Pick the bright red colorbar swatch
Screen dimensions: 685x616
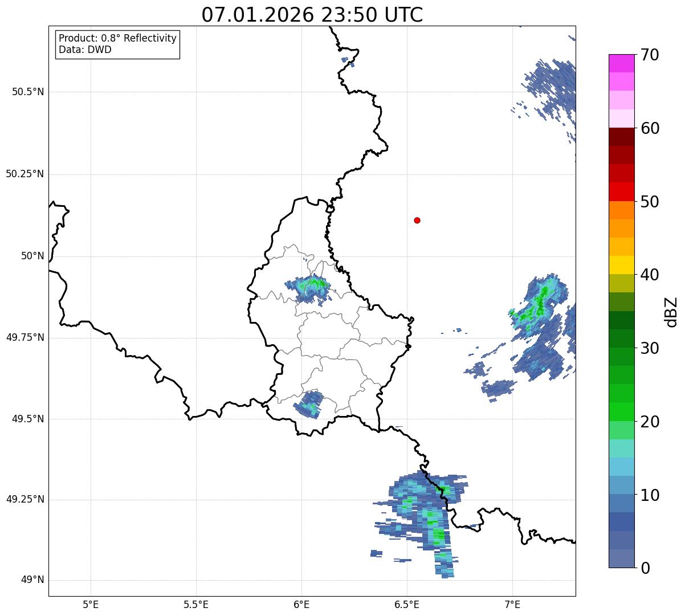(621, 192)
